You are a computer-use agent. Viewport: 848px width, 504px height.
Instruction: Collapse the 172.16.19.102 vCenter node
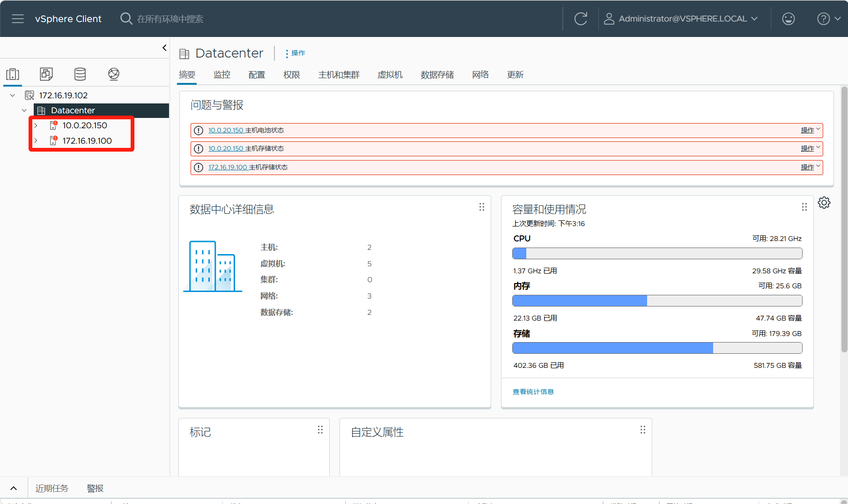[x=13, y=95]
